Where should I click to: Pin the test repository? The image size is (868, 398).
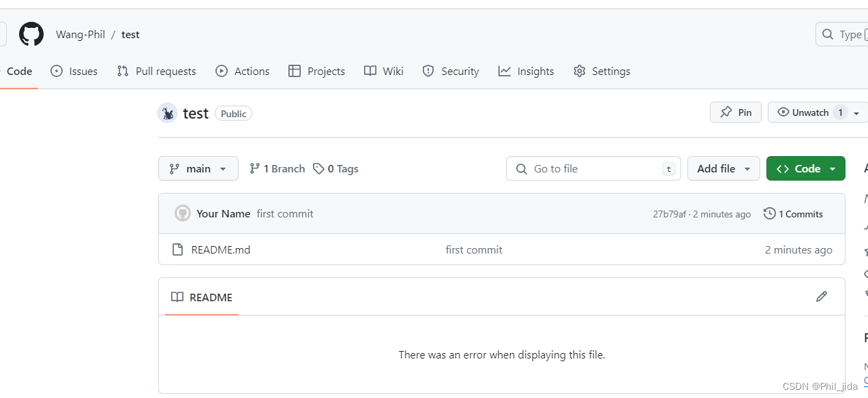coord(736,112)
